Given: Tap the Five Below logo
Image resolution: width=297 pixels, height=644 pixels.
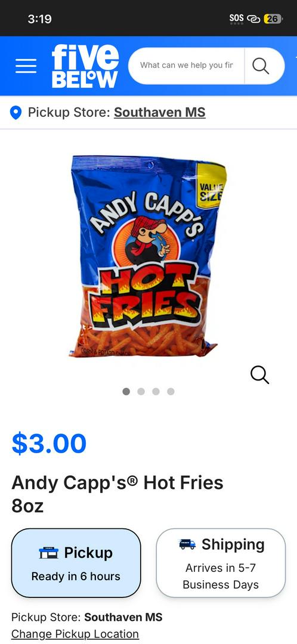Looking at the screenshot, I should 85,66.
